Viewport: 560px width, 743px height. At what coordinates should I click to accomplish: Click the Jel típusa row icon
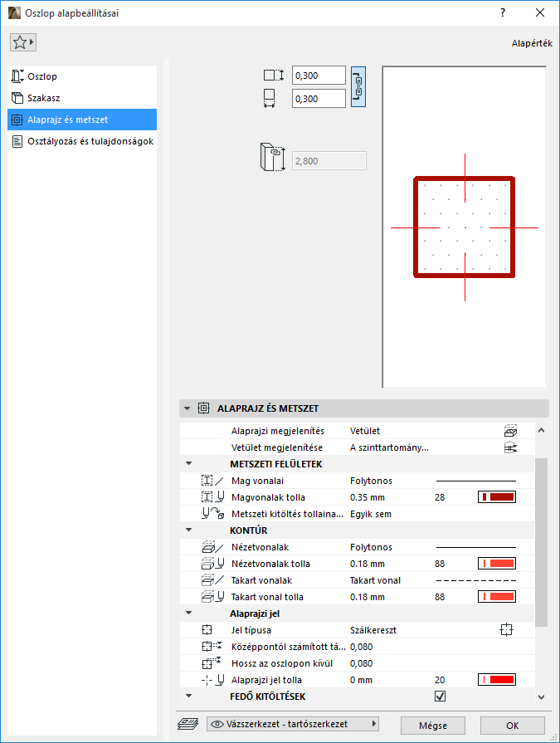point(207,630)
